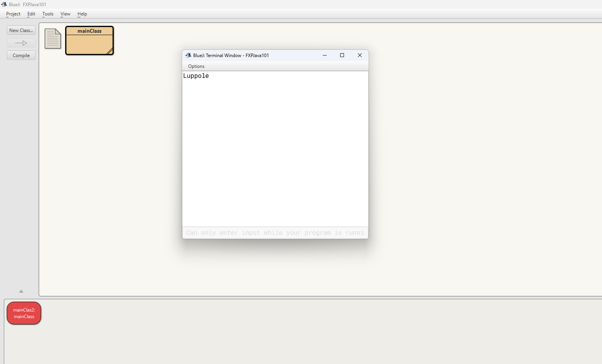This screenshot has height=364, width=602.
Task: Open the View menu
Action: coord(65,14)
